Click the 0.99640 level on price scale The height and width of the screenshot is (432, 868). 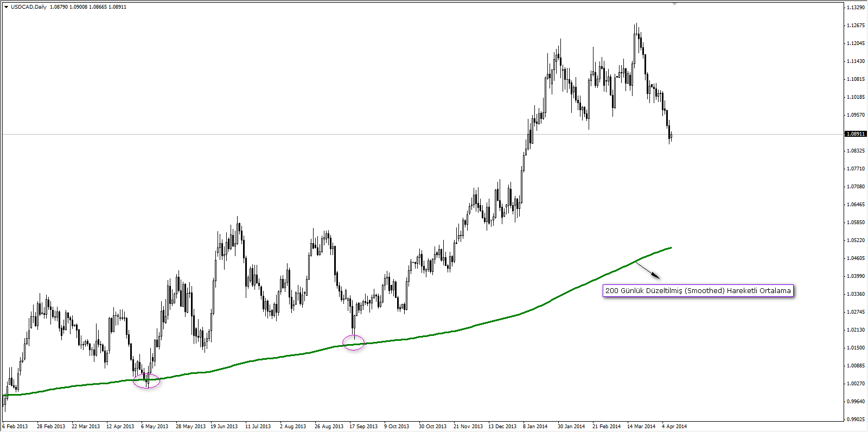[856, 402]
